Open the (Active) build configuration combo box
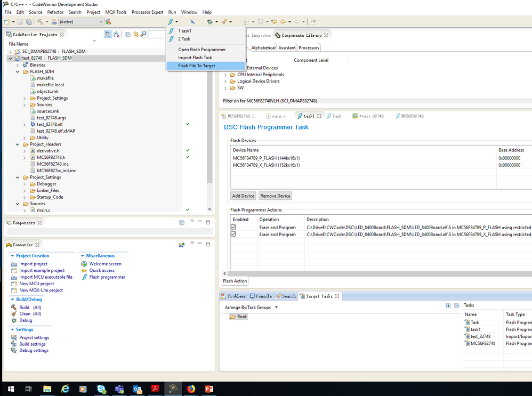 click(81, 22)
